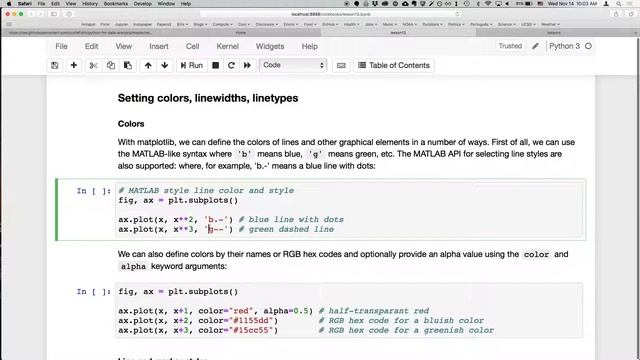
Task: Open the Jupyter Help menu
Action: click(x=309, y=47)
